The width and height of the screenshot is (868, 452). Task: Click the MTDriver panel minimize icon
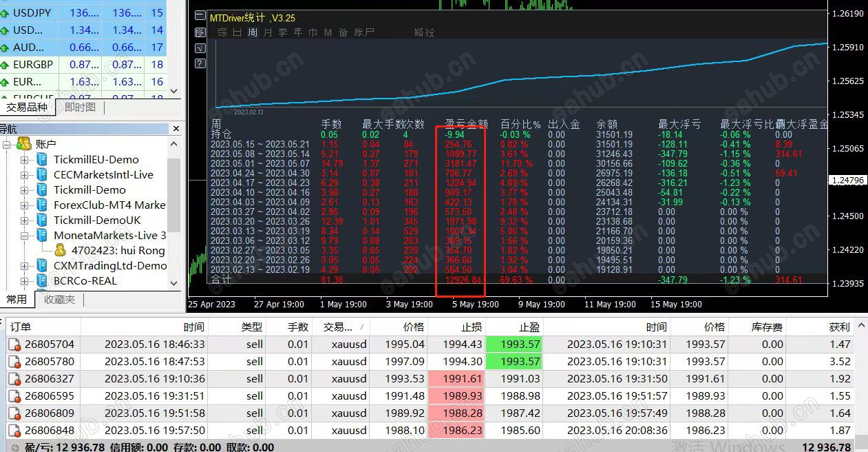pyautogui.click(x=200, y=16)
